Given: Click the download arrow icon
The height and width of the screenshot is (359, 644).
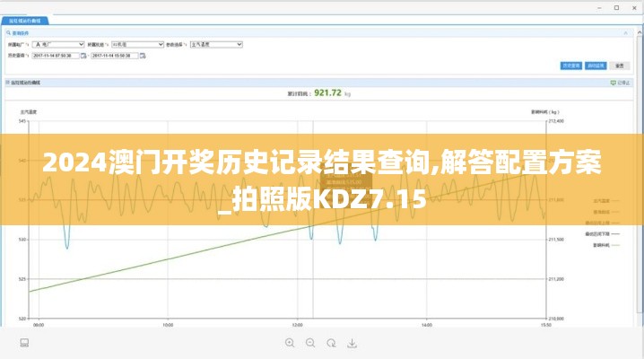Looking at the screenshot, I should point(352,343).
